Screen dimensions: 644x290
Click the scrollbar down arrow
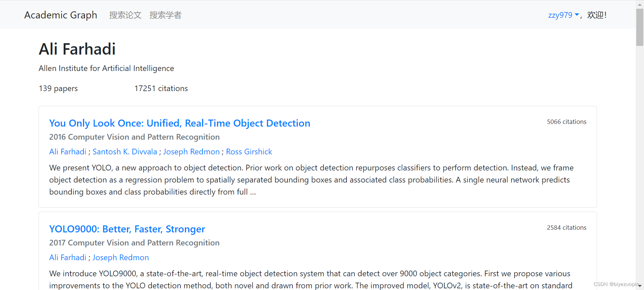click(x=640, y=286)
